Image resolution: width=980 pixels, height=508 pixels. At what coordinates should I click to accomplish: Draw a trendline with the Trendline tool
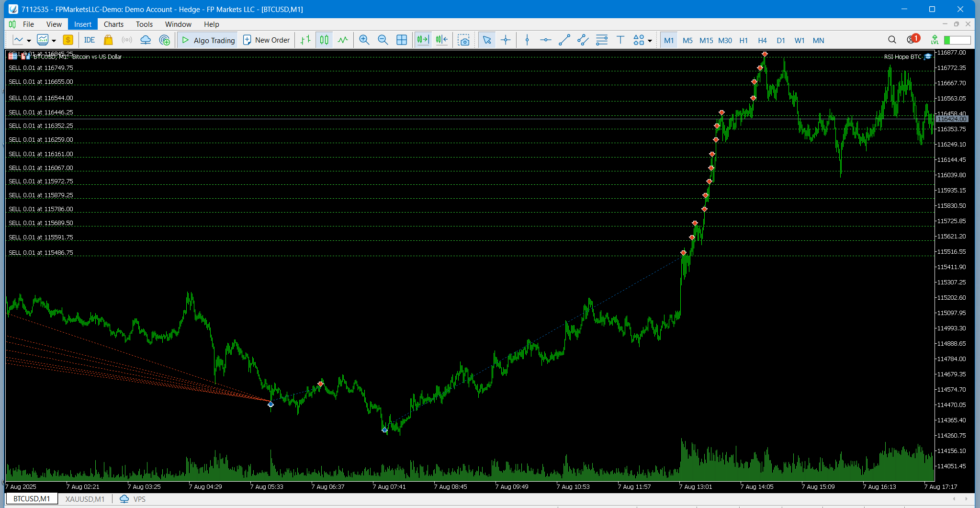[x=564, y=40]
